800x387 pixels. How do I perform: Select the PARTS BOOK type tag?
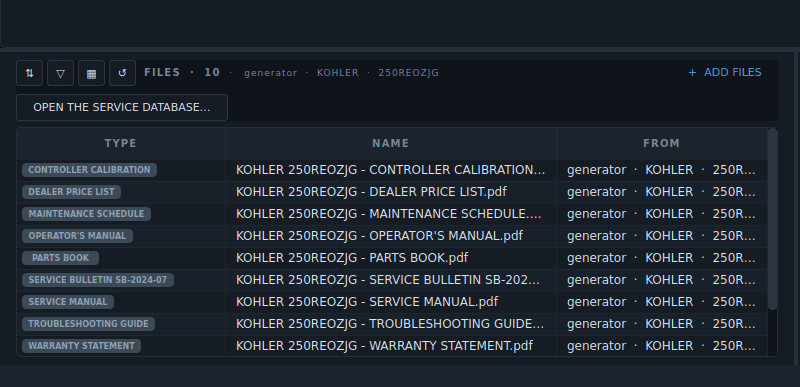(x=60, y=257)
